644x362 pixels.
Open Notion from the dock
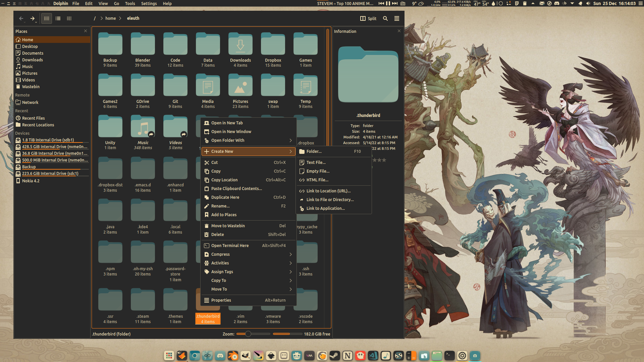[x=347, y=356]
